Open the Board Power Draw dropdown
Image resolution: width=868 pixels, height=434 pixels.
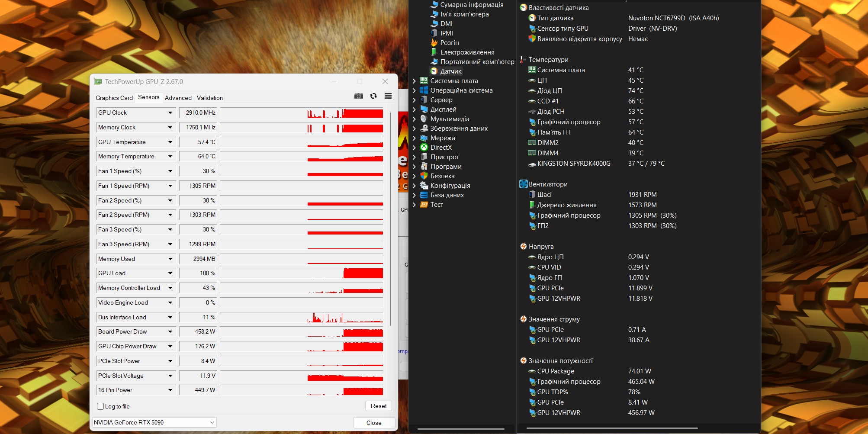click(x=170, y=332)
